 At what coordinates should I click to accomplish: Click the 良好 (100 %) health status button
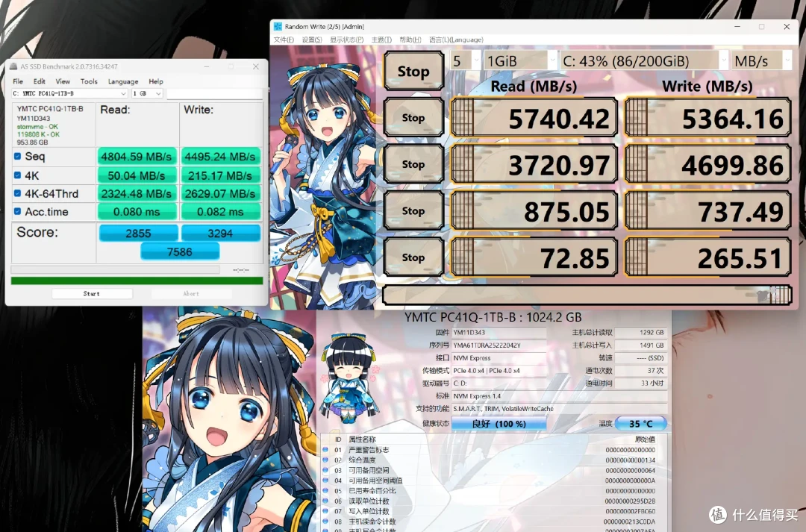point(499,424)
